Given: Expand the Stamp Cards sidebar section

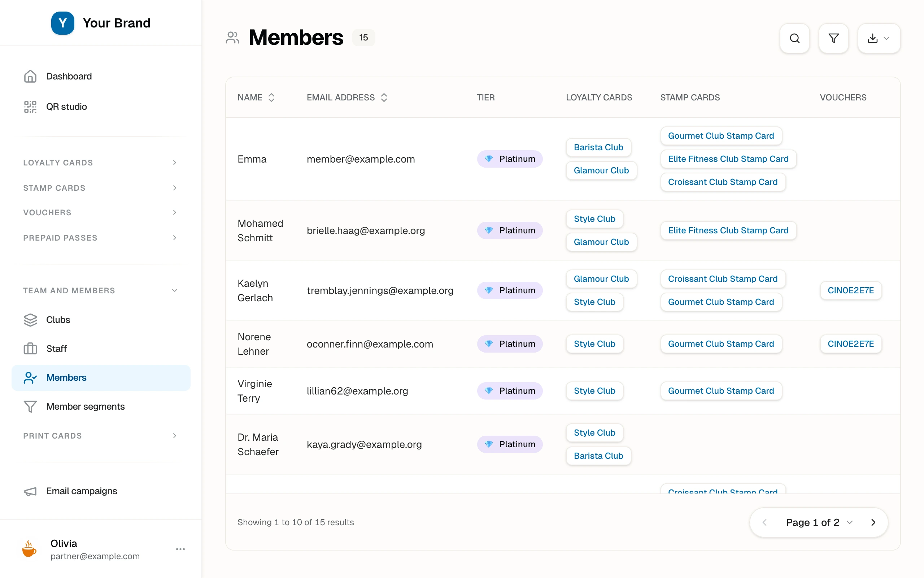Looking at the screenshot, I should click(101, 188).
